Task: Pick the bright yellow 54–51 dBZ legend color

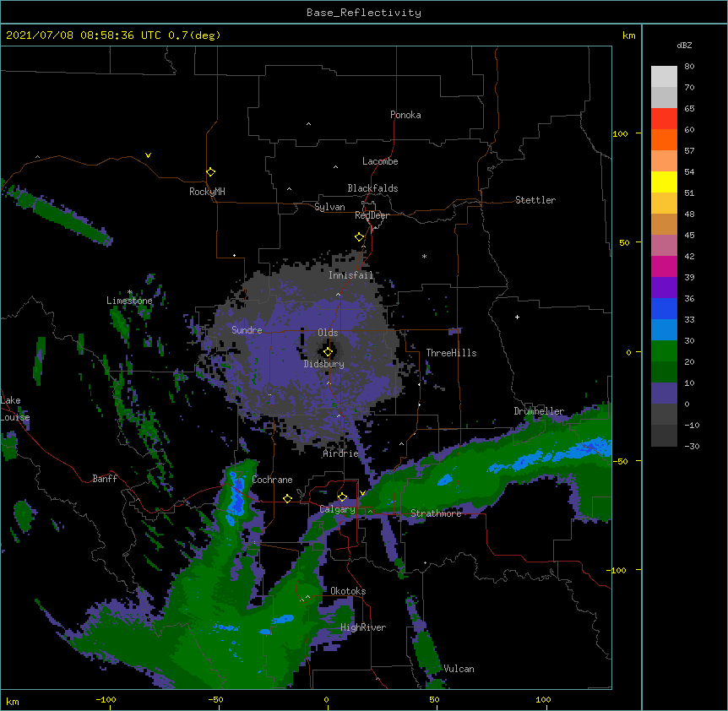Action: tap(664, 182)
